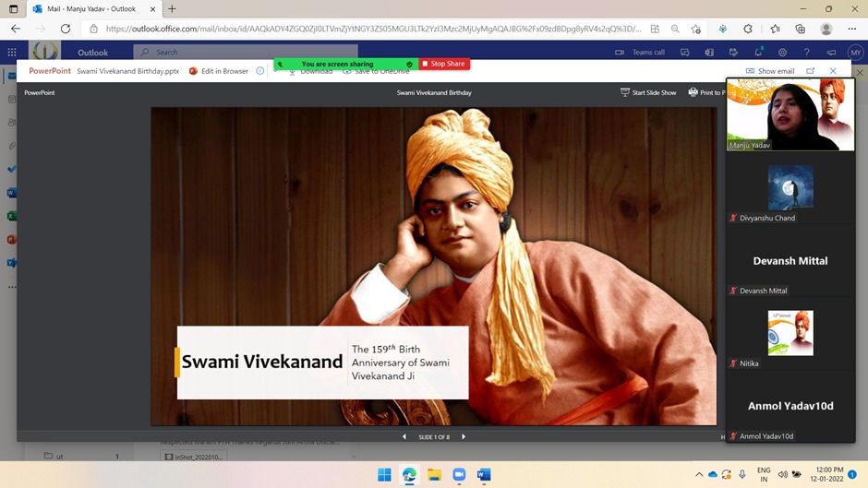The image size is (868, 488).
Task: Refresh the browser page
Action: tap(66, 29)
